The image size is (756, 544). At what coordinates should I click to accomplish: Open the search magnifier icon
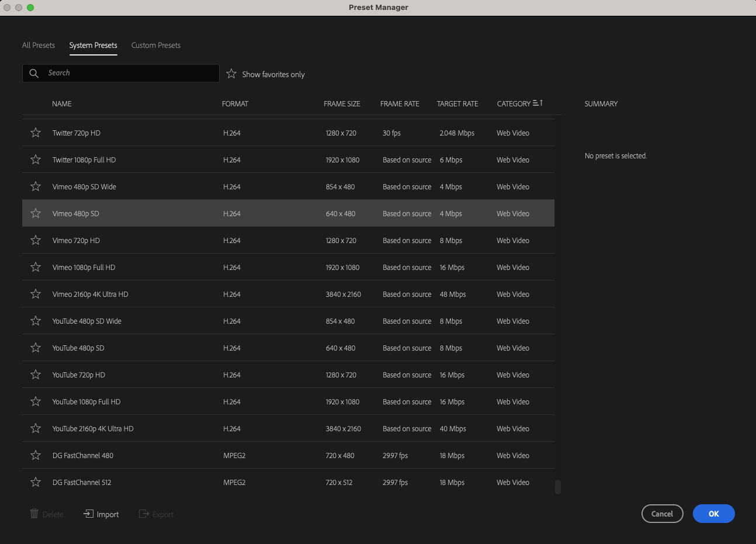[x=33, y=73]
